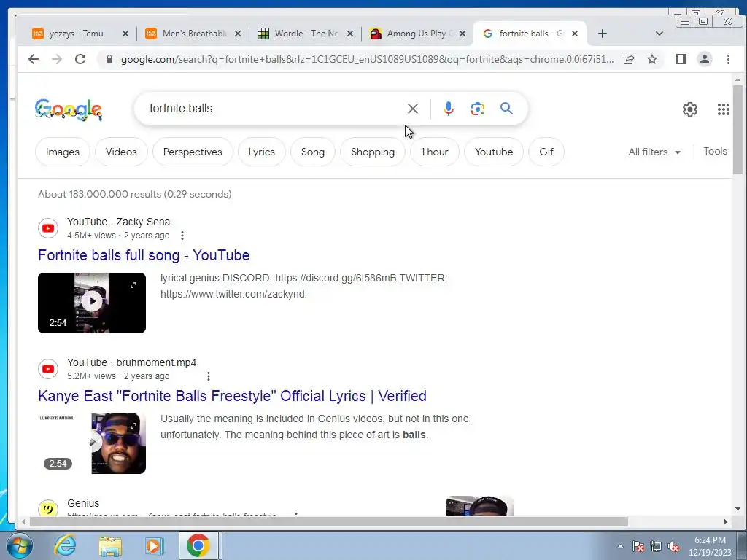This screenshot has width=747, height=560.
Task: Open search Tools button
Action: (x=715, y=152)
